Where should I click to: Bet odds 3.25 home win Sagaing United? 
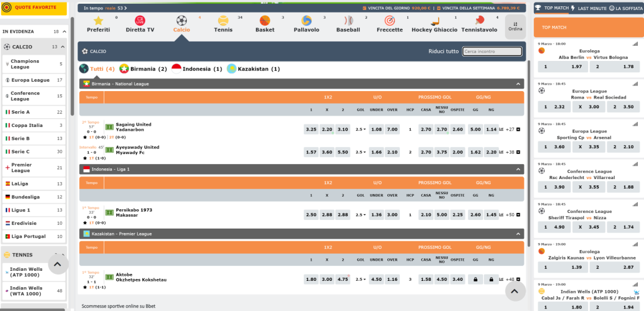(x=311, y=129)
